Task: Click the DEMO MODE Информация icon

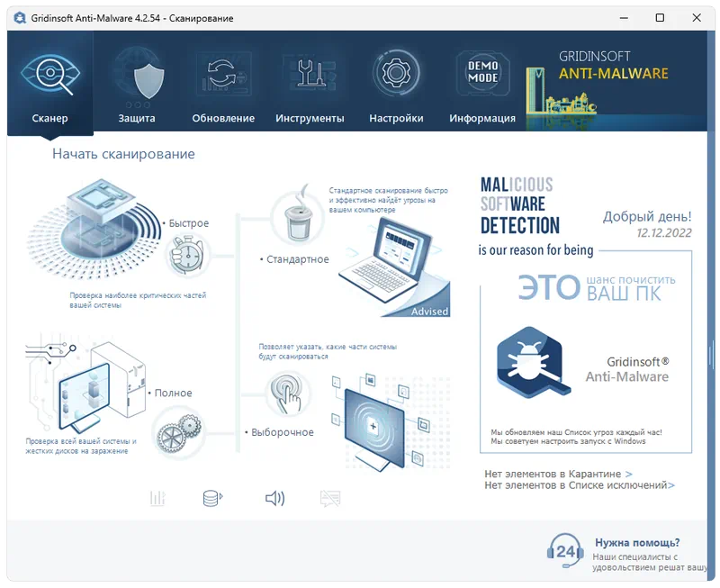Action: (x=482, y=73)
